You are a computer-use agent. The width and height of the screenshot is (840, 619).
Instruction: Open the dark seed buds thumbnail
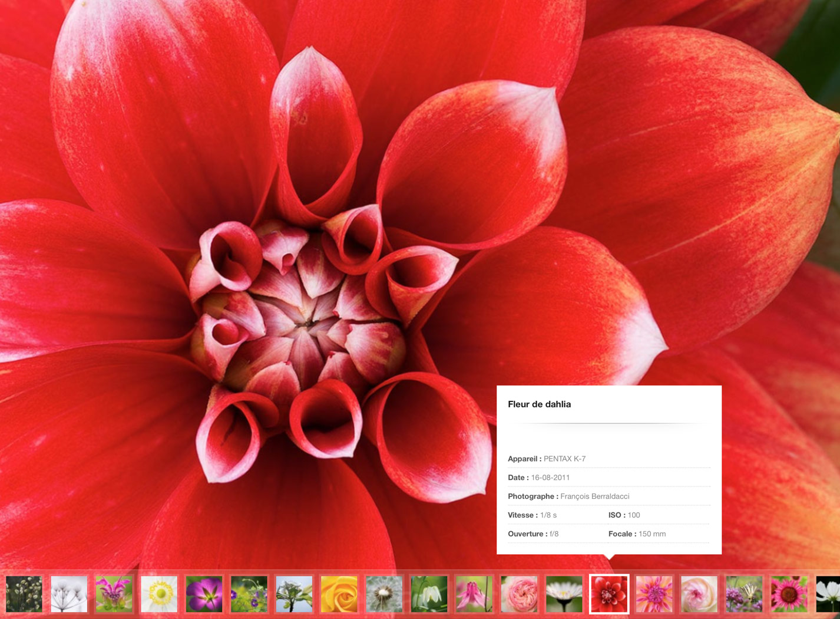coord(24,594)
